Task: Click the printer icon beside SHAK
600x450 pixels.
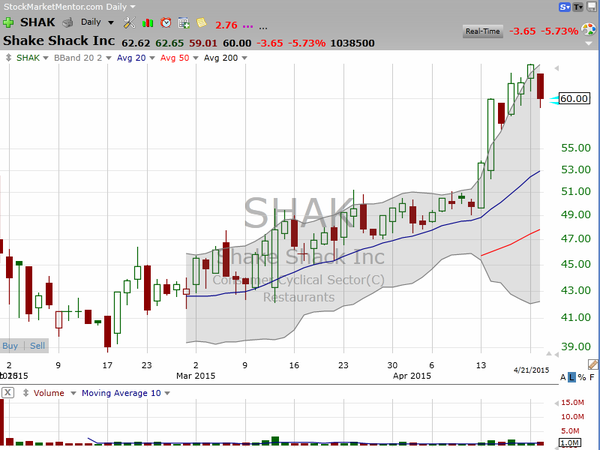Action: [x=68, y=23]
